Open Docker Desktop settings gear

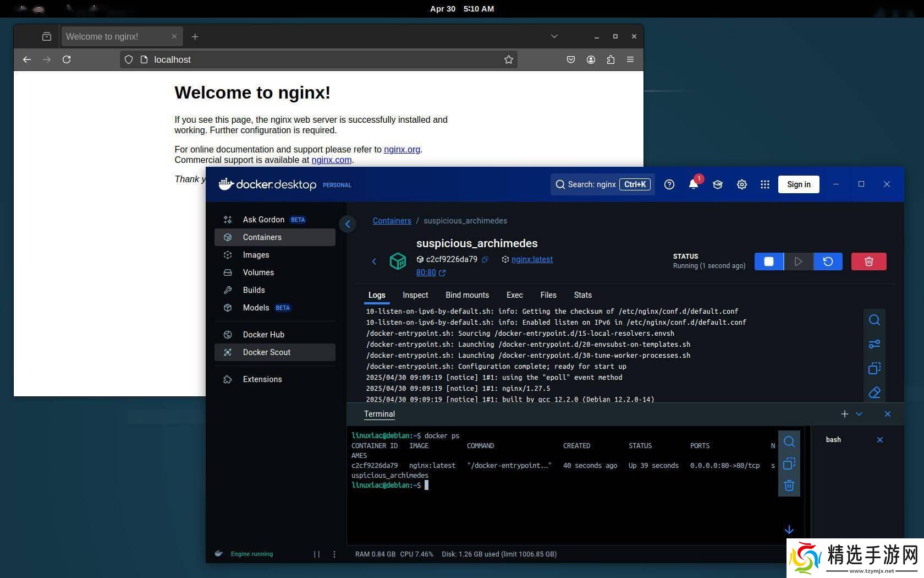(741, 184)
